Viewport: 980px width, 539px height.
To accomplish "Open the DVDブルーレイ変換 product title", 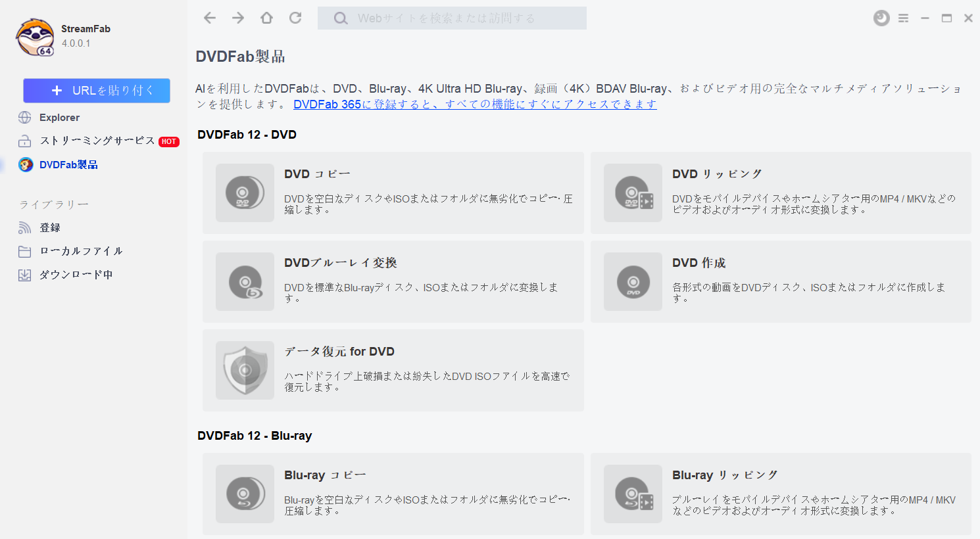I will coord(341,263).
